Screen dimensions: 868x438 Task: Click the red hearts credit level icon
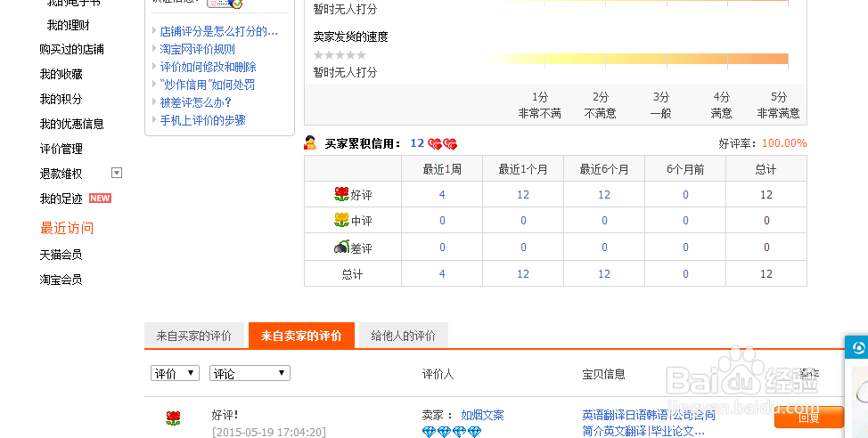pos(442,144)
